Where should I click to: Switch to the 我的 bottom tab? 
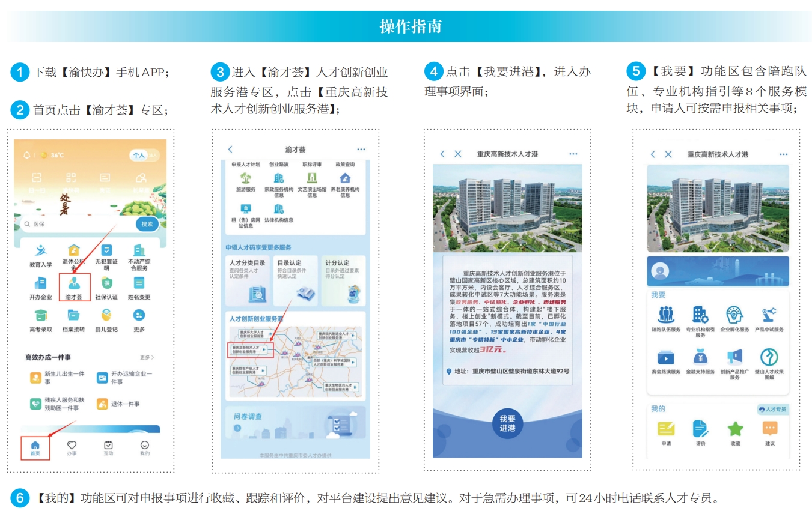click(x=144, y=448)
